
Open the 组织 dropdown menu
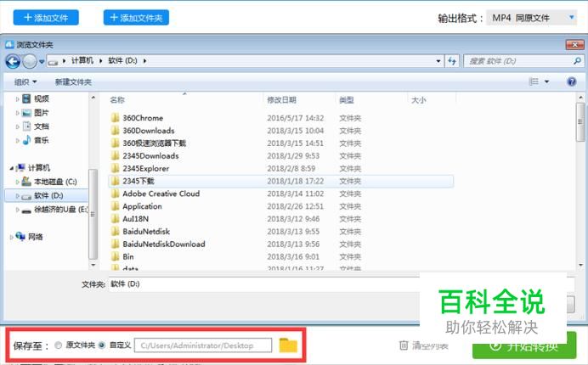pos(25,81)
